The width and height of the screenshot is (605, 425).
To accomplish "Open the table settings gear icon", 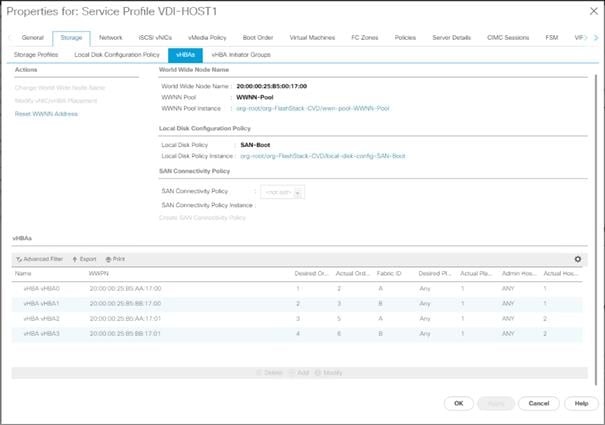I will click(x=578, y=259).
